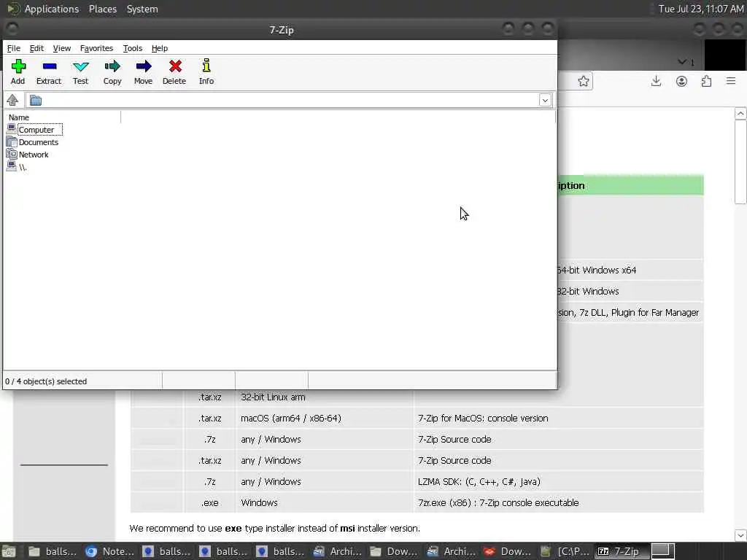Go up one folder level arrow
The height and width of the screenshot is (560, 747).
click(x=12, y=100)
